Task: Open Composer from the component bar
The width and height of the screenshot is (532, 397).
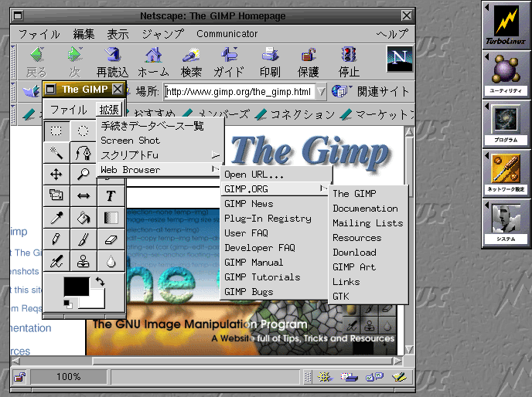Action: coord(399,377)
